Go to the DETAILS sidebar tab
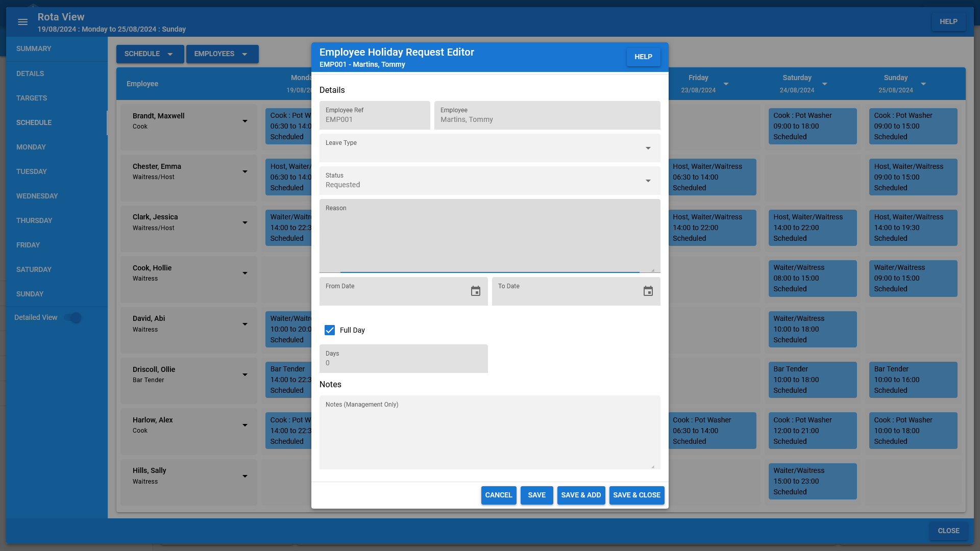 (57, 74)
